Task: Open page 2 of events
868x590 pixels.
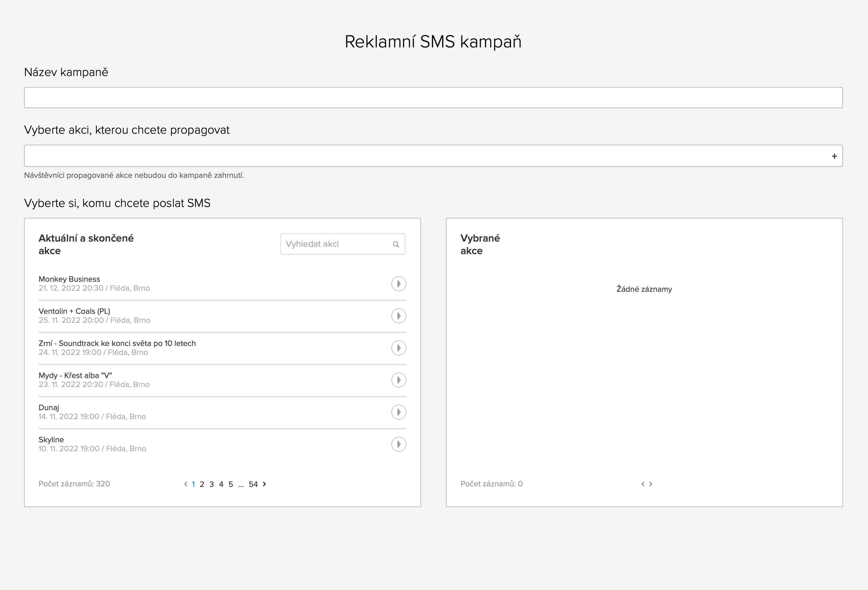Action: tap(202, 484)
